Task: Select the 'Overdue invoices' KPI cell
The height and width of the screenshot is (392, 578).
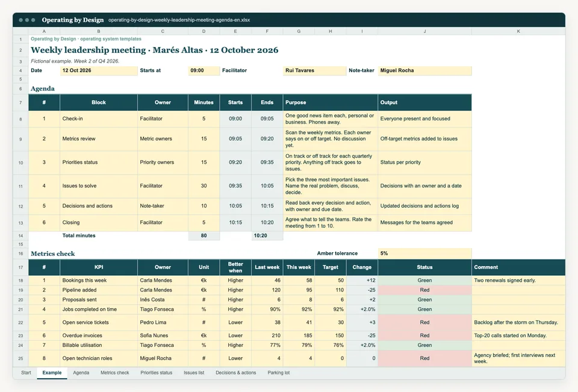Action: [x=98, y=335]
